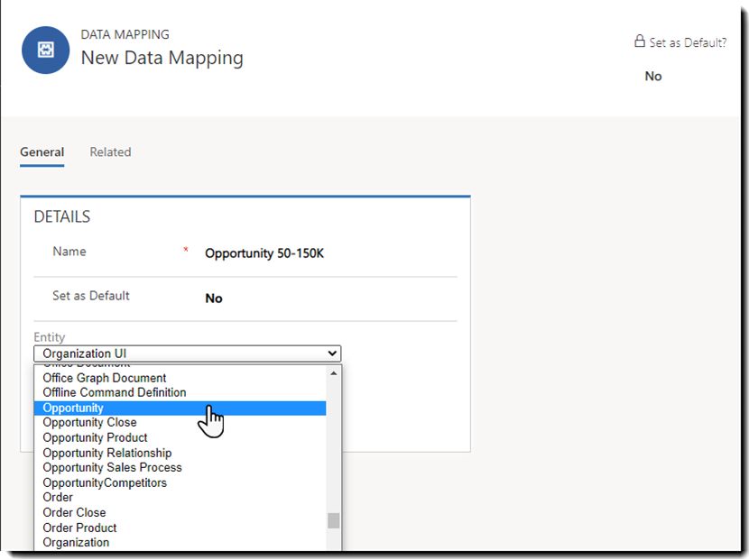Click the New Data Mapping title
Image resolution: width=749 pixels, height=560 pixels.
click(x=162, y=58)
